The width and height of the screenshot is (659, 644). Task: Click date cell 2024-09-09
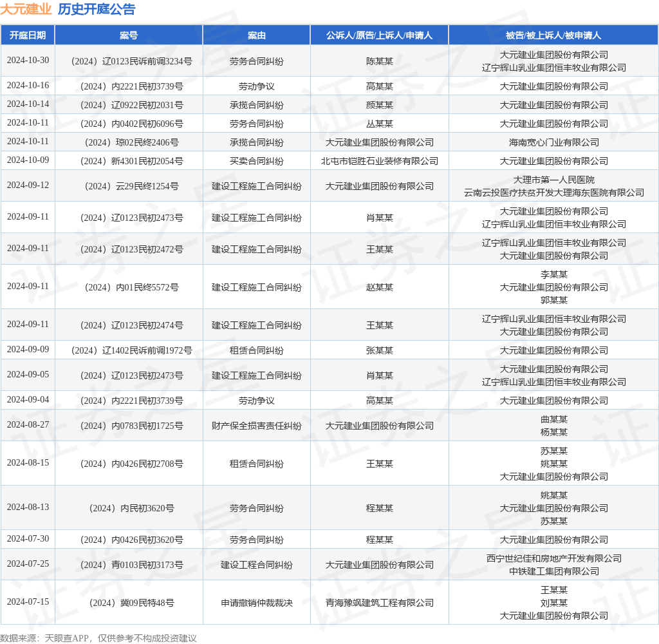coord(28,350)
